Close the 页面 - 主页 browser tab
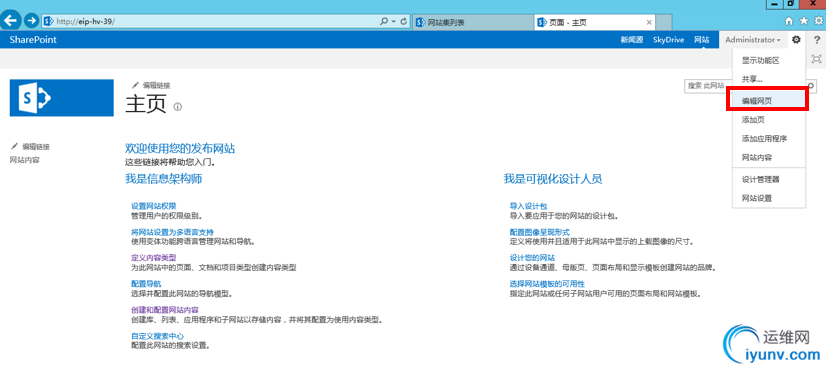Image resolution: width=826 pixels, height=371 pixels. click(x=649, y=22)
